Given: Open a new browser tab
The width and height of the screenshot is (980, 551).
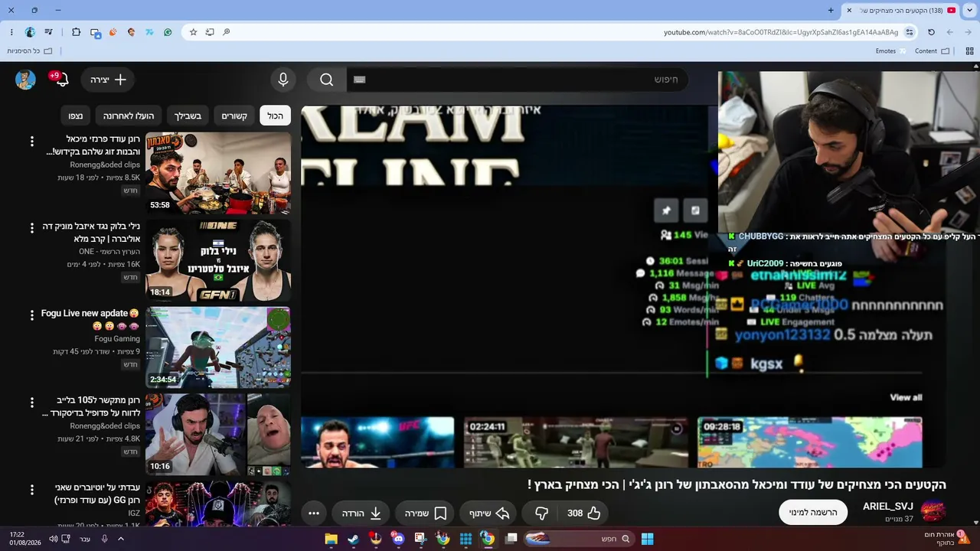Looking at the screenshot, I should [x=831, y=10].
